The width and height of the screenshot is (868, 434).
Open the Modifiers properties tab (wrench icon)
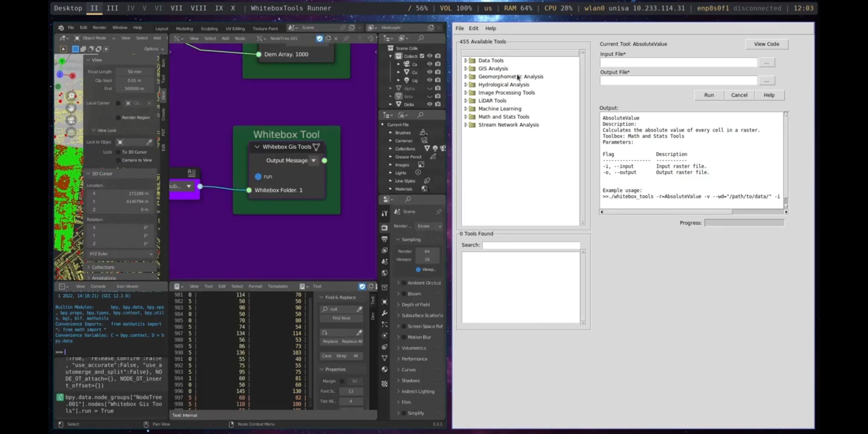(x=385, y=313)
